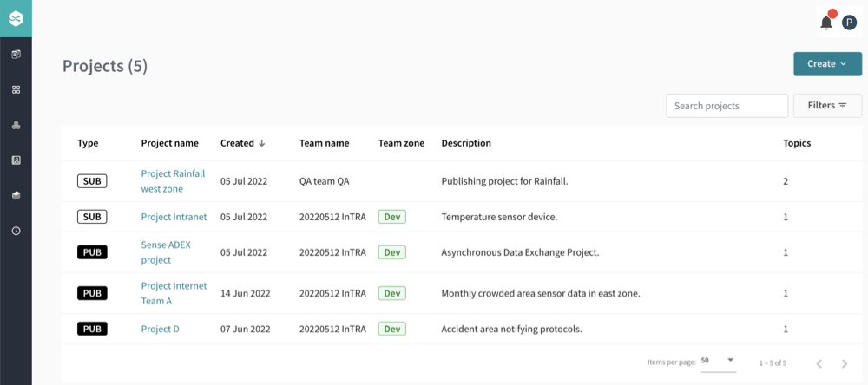Click PUB badge of Sense ADEX row

pyautogui.click(x=92, y=252)
